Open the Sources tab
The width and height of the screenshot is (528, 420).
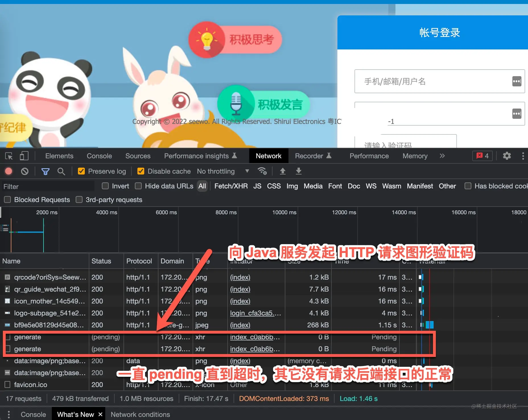pyautogui.click(x=138, y=156)
